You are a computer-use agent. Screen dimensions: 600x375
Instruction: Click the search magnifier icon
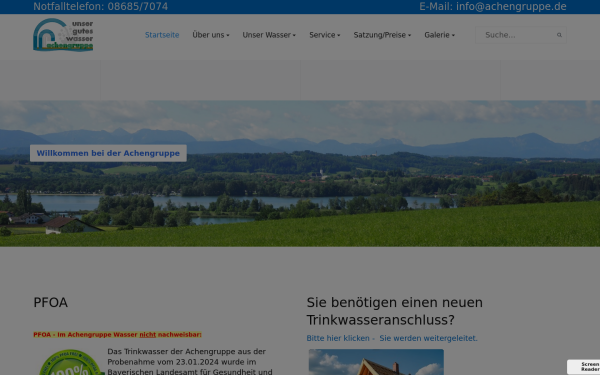[x=559, y=35]
